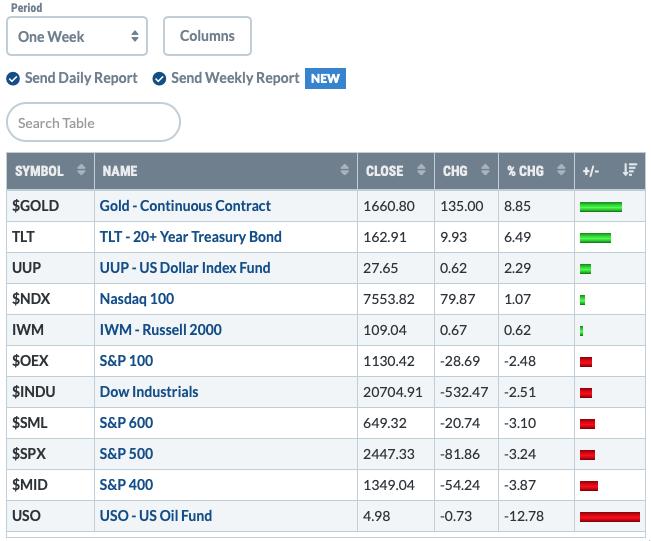
Task: Click close value 20704.91
Action: (393, 392)
